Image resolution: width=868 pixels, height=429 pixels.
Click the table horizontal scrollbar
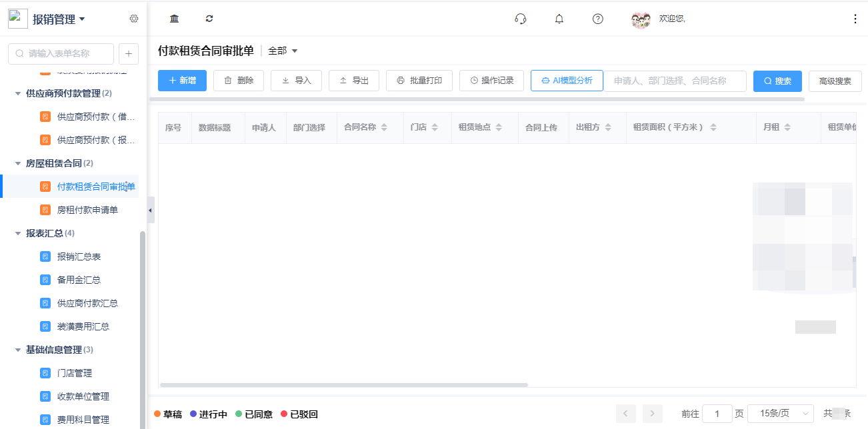pos(344,385)
